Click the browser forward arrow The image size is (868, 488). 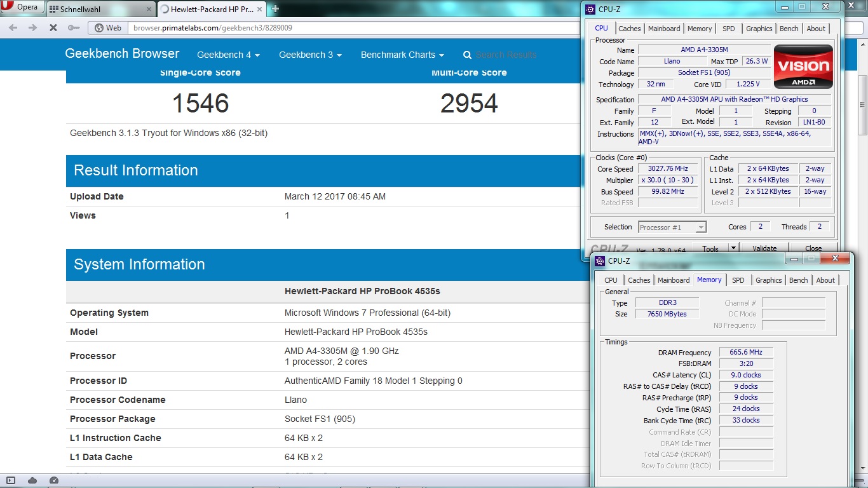click(32, 28)
